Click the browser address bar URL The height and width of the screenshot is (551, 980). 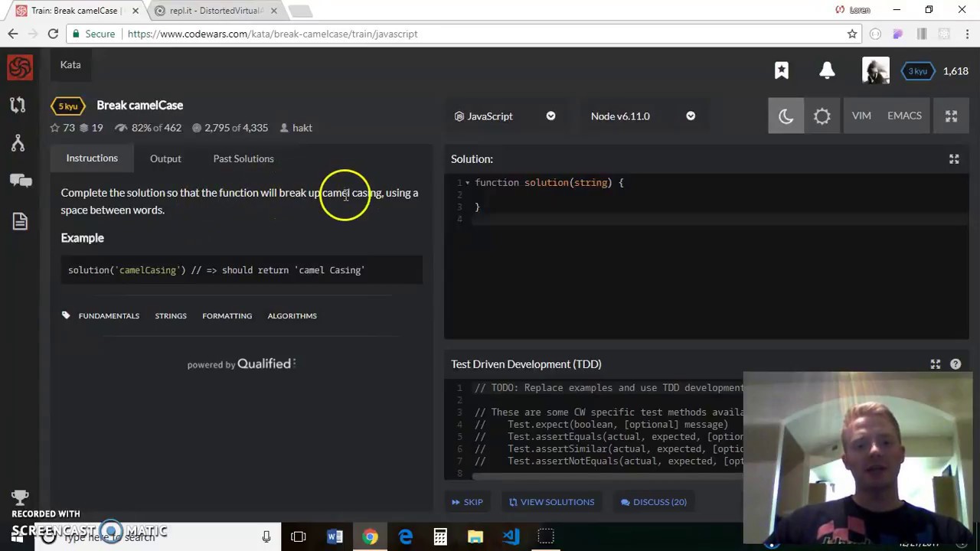[x=273, y=34]
